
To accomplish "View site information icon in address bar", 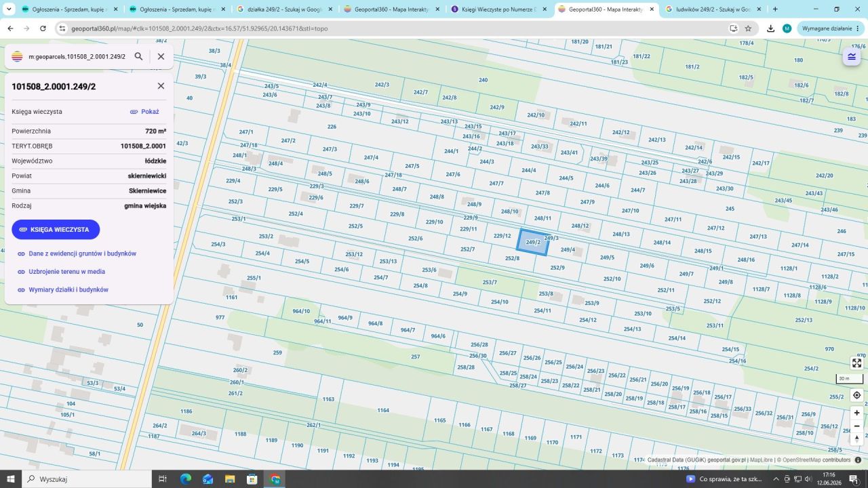I will click(x=62, y=28).
